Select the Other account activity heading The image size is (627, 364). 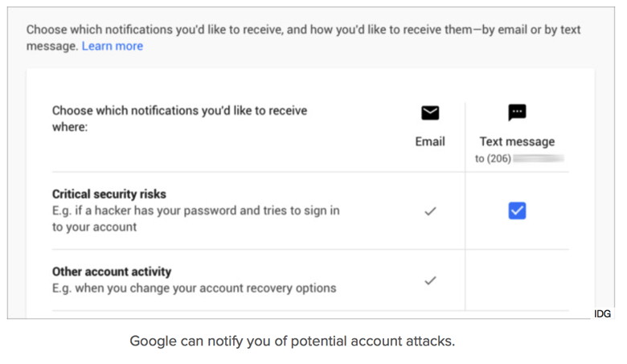(x=112, y=272)
